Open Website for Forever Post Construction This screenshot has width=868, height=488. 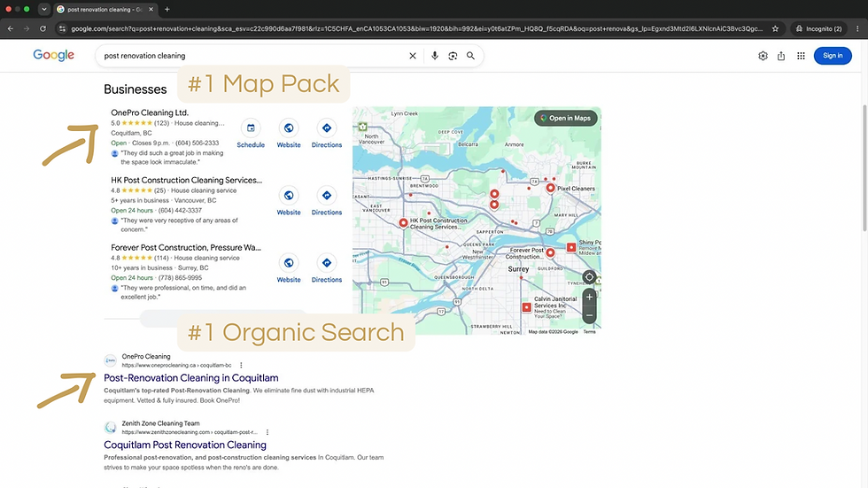click(289, 269)
